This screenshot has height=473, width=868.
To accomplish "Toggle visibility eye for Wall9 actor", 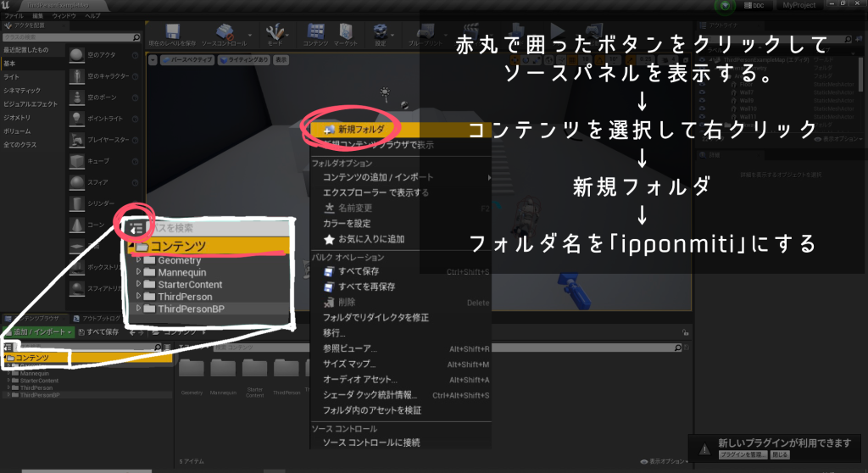I will (x=704, y=100).
